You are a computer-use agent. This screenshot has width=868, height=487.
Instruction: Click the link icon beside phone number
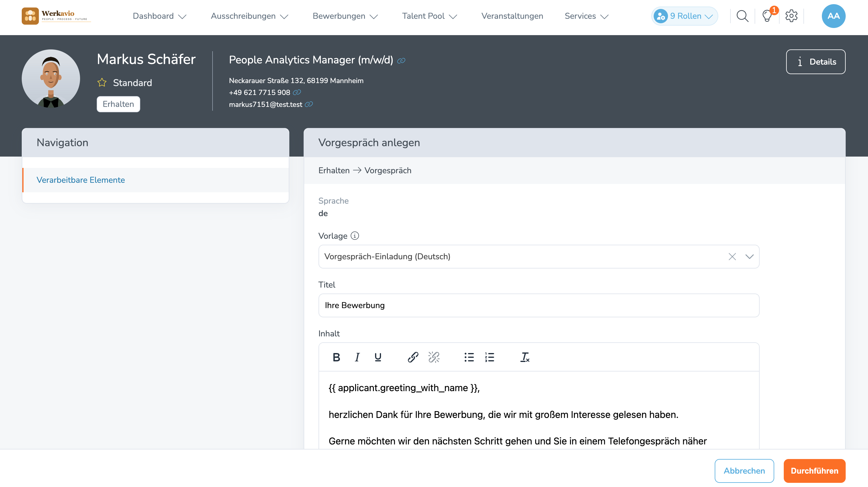(x=297, y=92)
